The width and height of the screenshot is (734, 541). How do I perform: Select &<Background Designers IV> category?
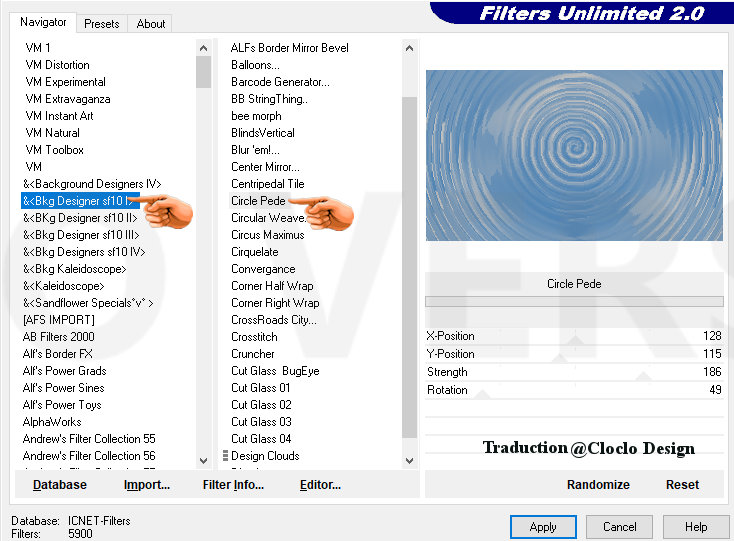(x=92, y=184)
